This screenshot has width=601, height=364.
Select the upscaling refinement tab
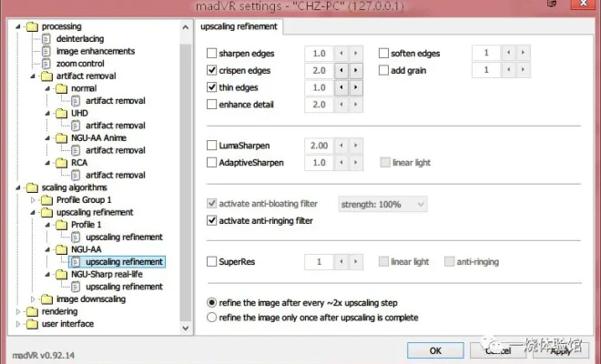click(x=239, y=27)
